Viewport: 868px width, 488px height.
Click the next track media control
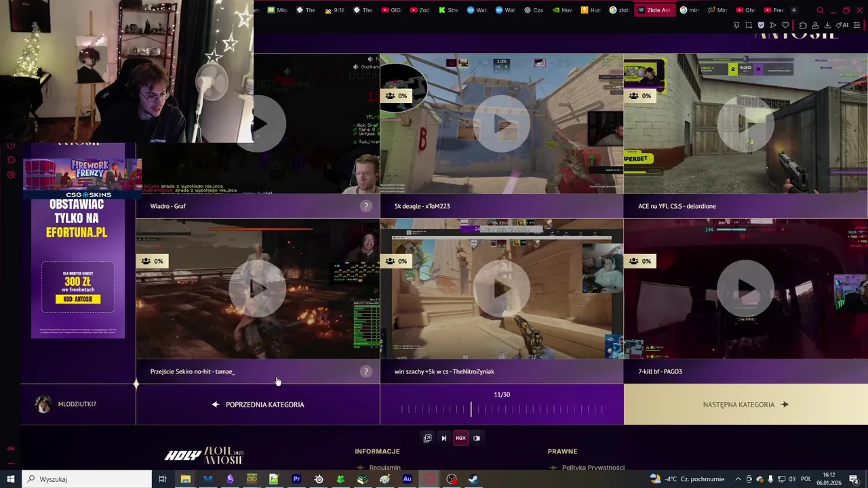[444, 438]
